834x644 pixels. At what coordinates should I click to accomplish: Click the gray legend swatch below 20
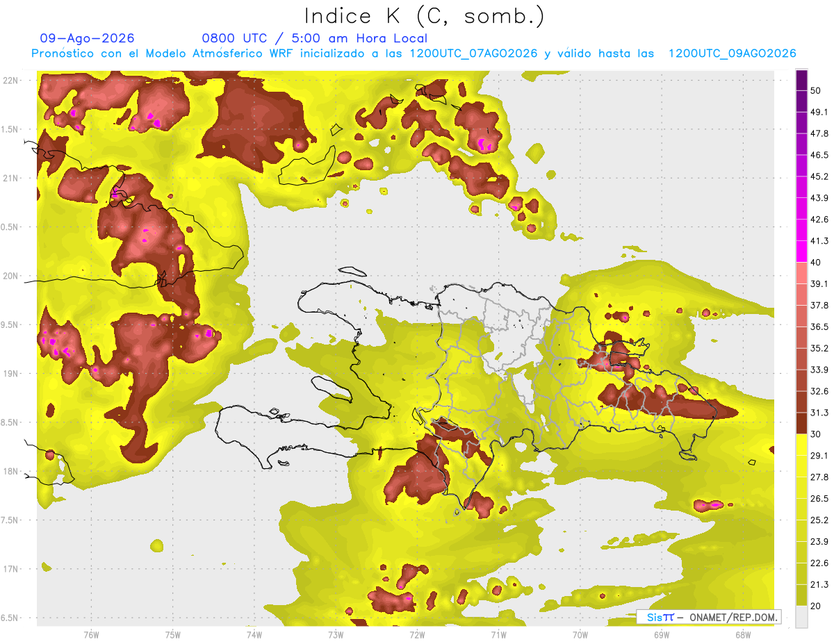tap(801, 616)
